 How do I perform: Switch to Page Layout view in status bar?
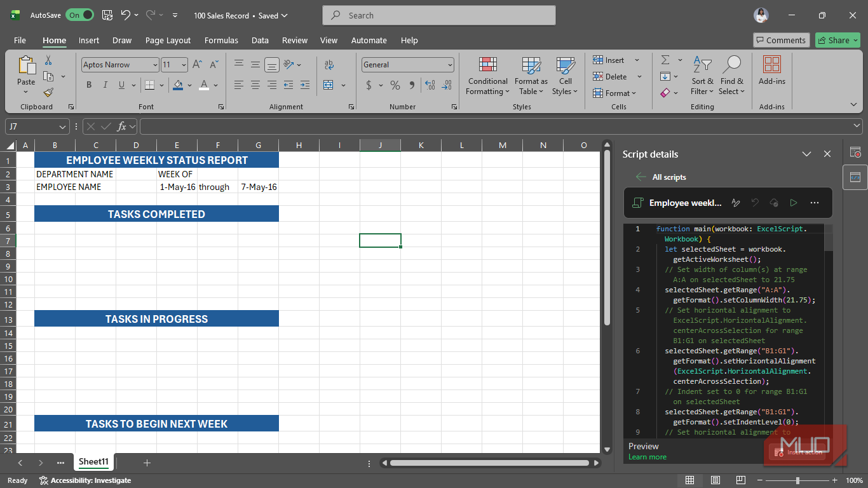[715, 480]
